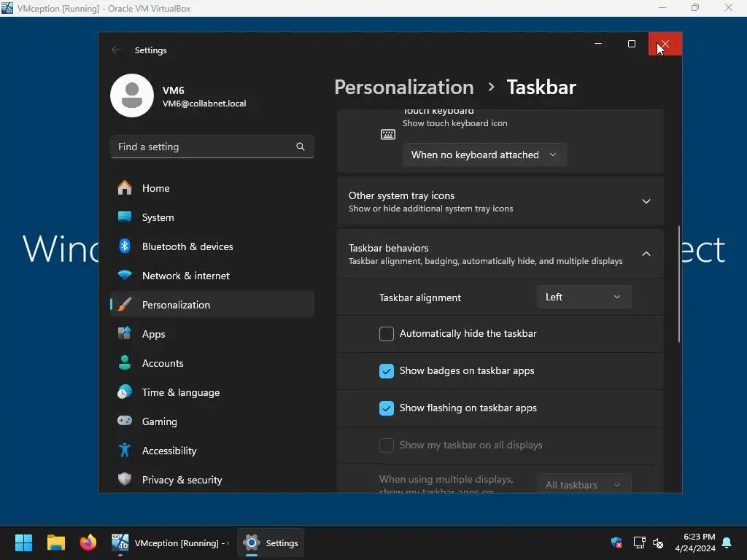Minimize the Settings window
Viewport: 747px width, 560px height.
pos(598,44)
